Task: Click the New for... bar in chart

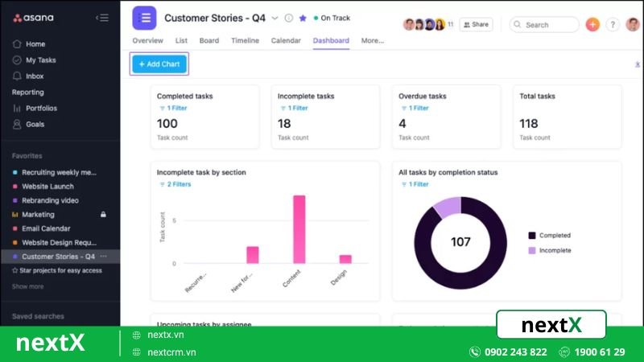Action: coord(253,255)
